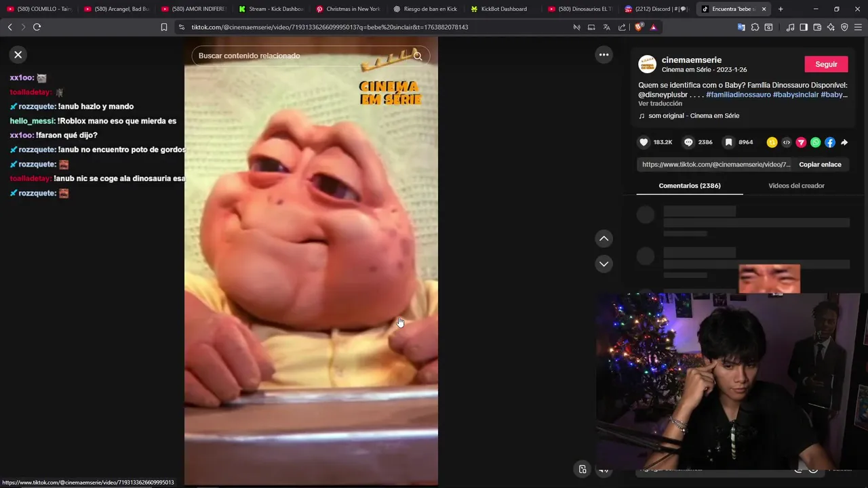Image resolution: width=868 pixels, height=488 pixels.
Task: Switch to Riesgo de ban en Kick tab
Action: point(425,9)
